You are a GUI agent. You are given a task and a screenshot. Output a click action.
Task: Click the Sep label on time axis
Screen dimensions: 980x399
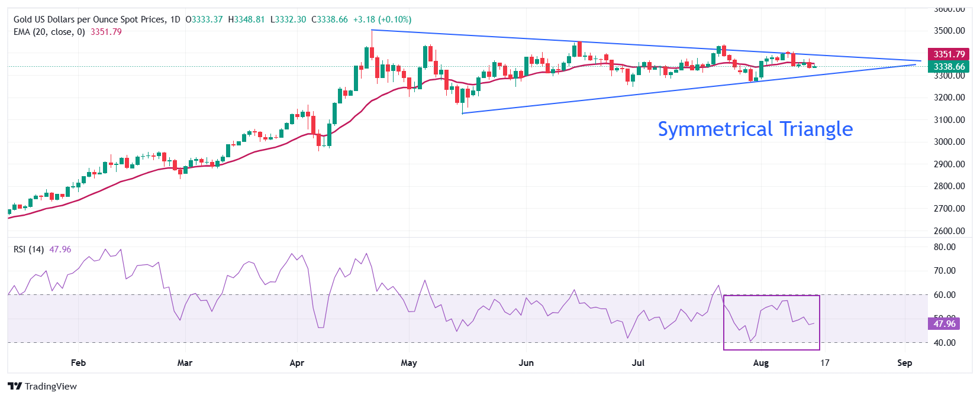point(904,363)
